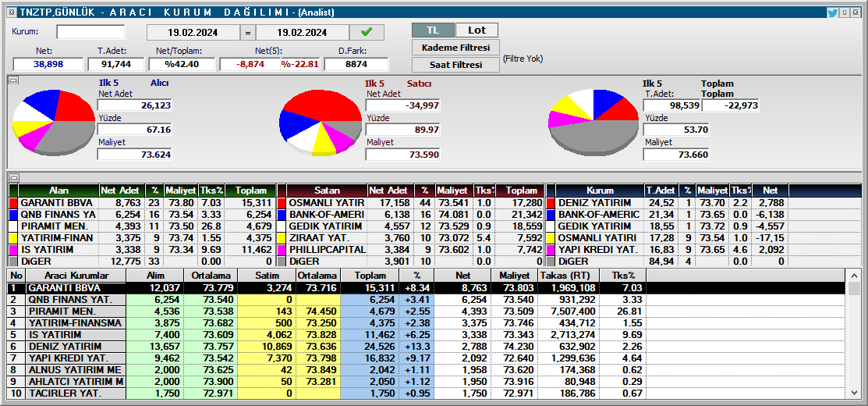The width and height of the screenshot is (868, 406).
Task: Select the yellow swatch beside ZIRAAT YAT.
Action: click(x=282, y=237)
